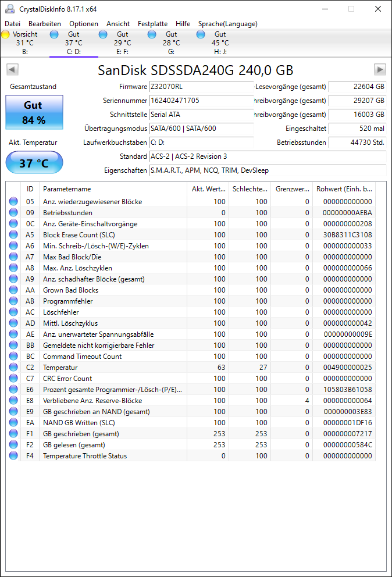Click the Rohwert column header
The image size is (392, 577).
tap(344, 189)
